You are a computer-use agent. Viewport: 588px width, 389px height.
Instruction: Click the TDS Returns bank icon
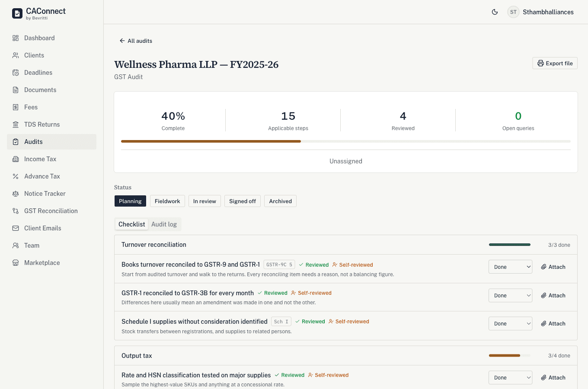[16, 124]
